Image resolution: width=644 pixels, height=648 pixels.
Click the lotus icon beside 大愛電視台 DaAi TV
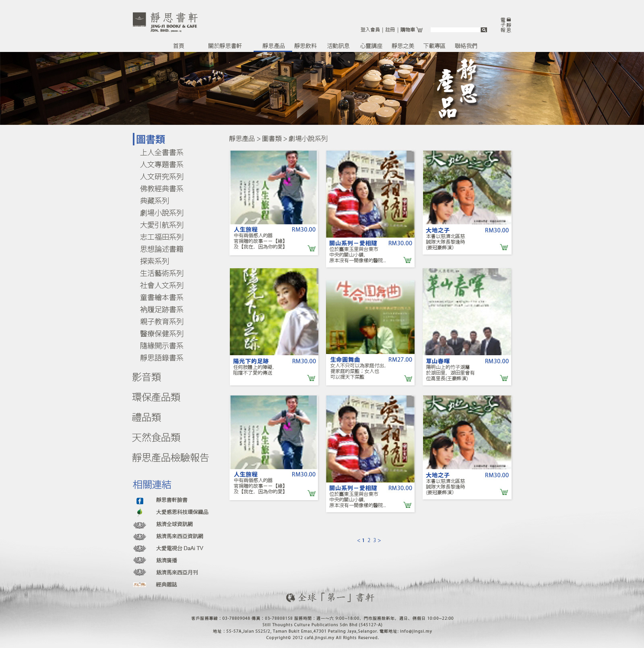coord(140,549)
